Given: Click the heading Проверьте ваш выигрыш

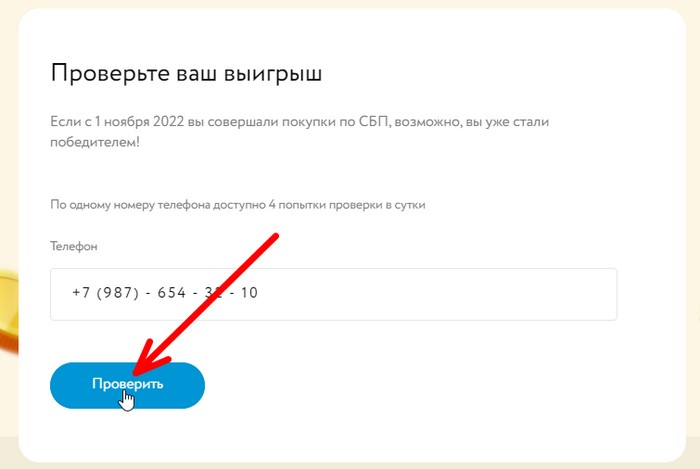Looking at the screenshot, I should click(x=186, y=73).
